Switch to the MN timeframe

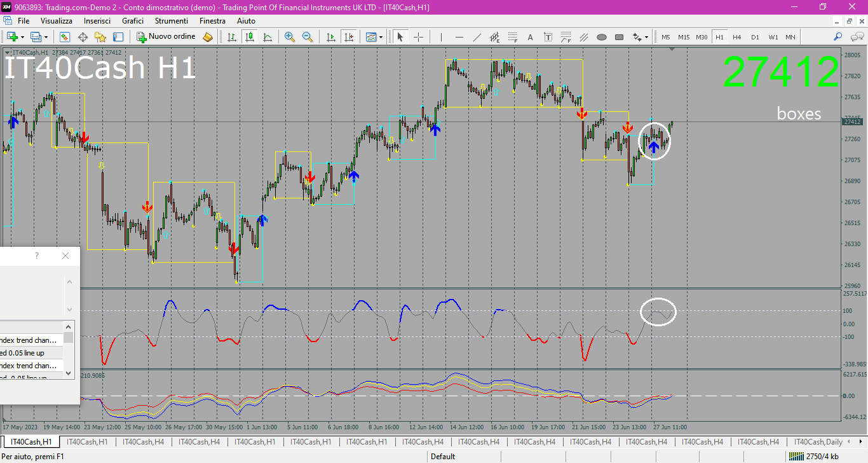point(790,37)
